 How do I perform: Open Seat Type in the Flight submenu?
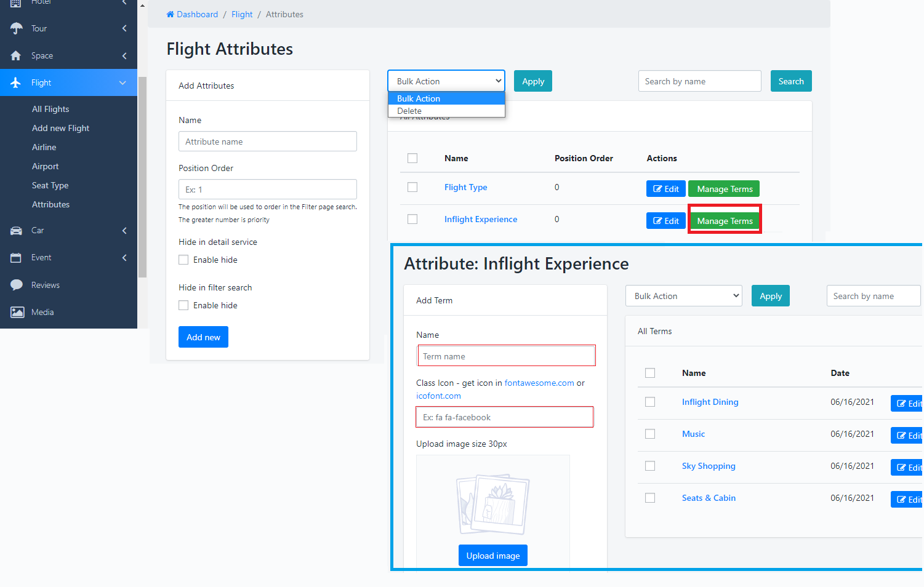tap(50, 185)
